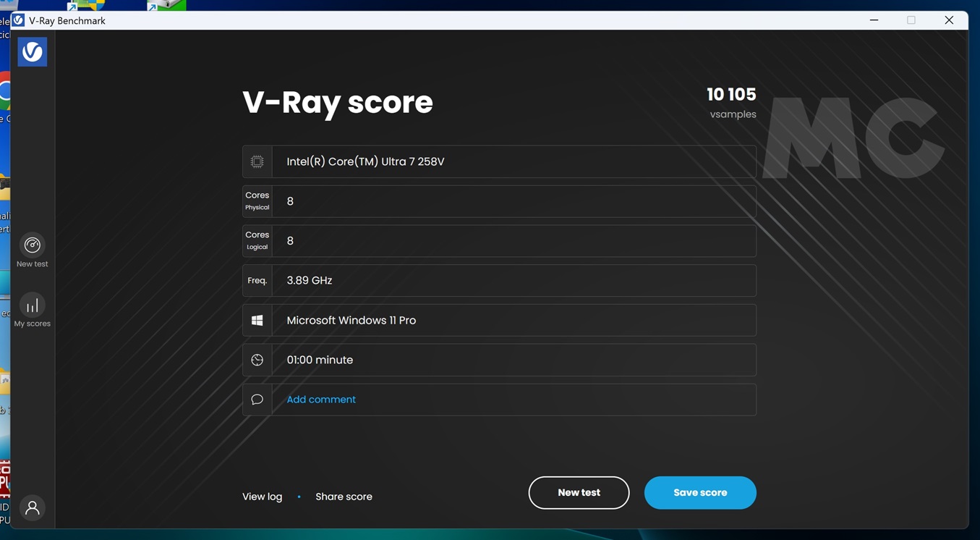Screen dimensions: 980x540
Task: Click the comment speech bubble icon
Action: pos(257,400)
